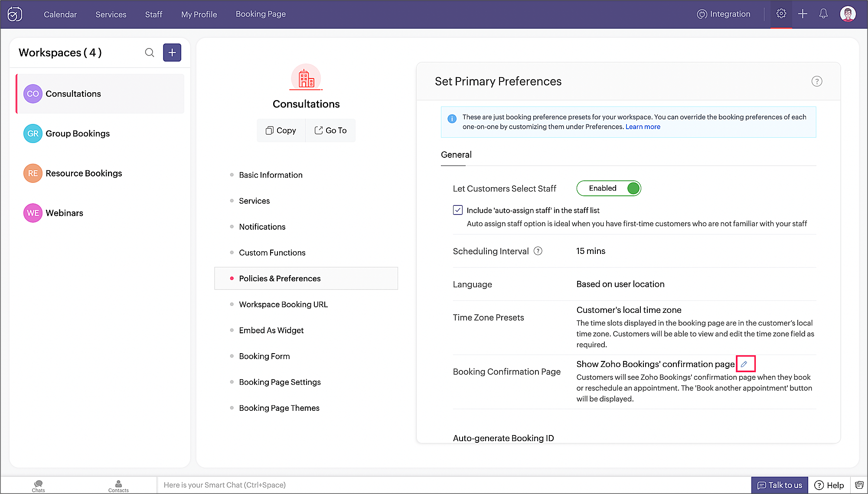The width and height of the screenshot is (868, 494).
Task: Edit booking confirmation page pencil icon
Action: [x=745, y=364]
